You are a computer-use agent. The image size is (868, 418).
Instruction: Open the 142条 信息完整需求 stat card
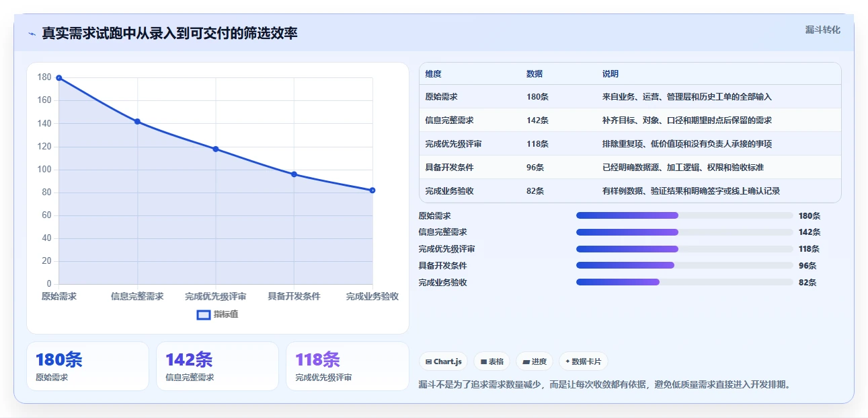tap(217, 366)
